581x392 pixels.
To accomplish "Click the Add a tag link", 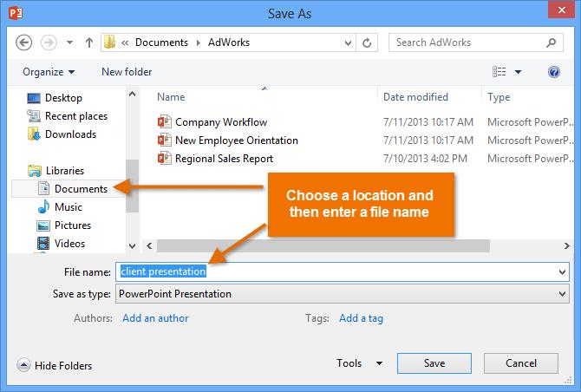I will pyautogui.click(x=361, y=318).
